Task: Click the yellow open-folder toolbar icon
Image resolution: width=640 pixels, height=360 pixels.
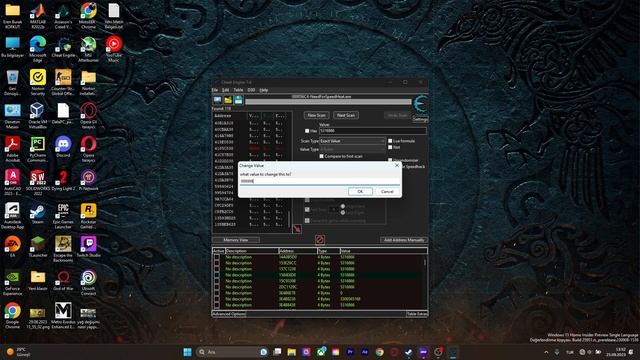Action: (228, 100)
